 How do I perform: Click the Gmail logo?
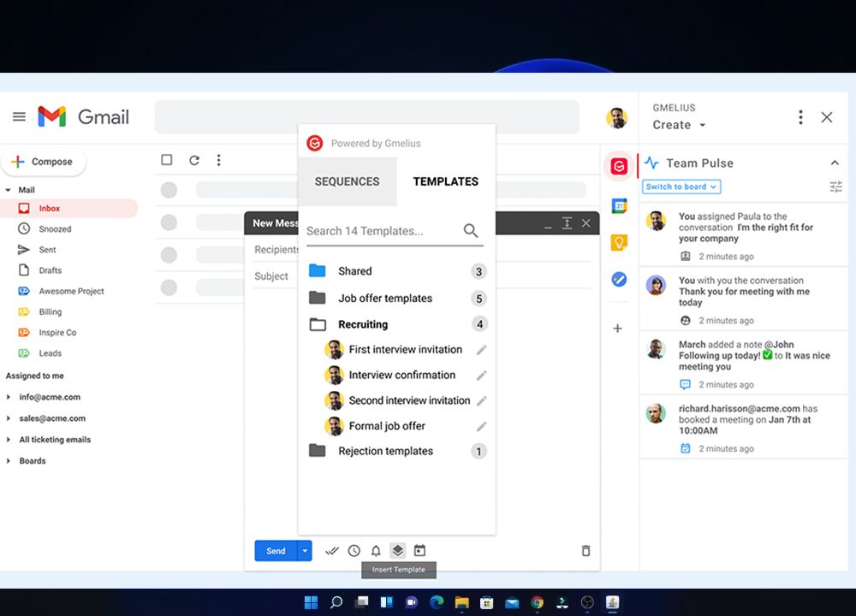pos(83,116)
